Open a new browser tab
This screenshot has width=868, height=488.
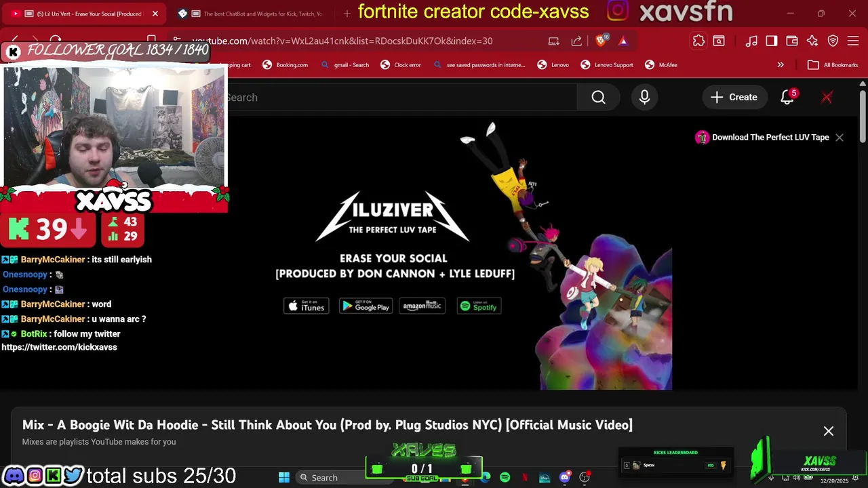pyautogui.click(x=347, y=14)
